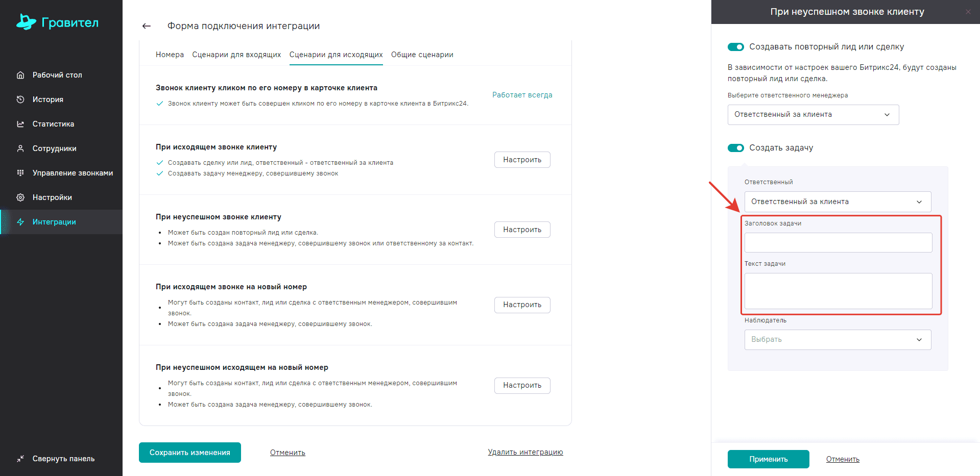Expand the task Ответственный dropdown

tap(838, 202)
